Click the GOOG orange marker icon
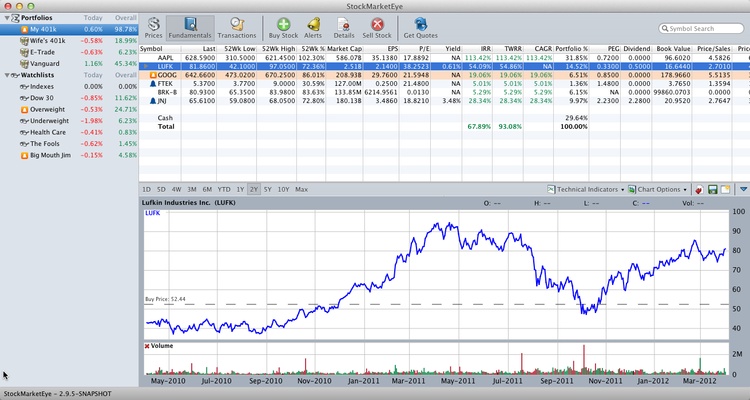Viewport: 750px width, 400px height. [x=153, y=75]
